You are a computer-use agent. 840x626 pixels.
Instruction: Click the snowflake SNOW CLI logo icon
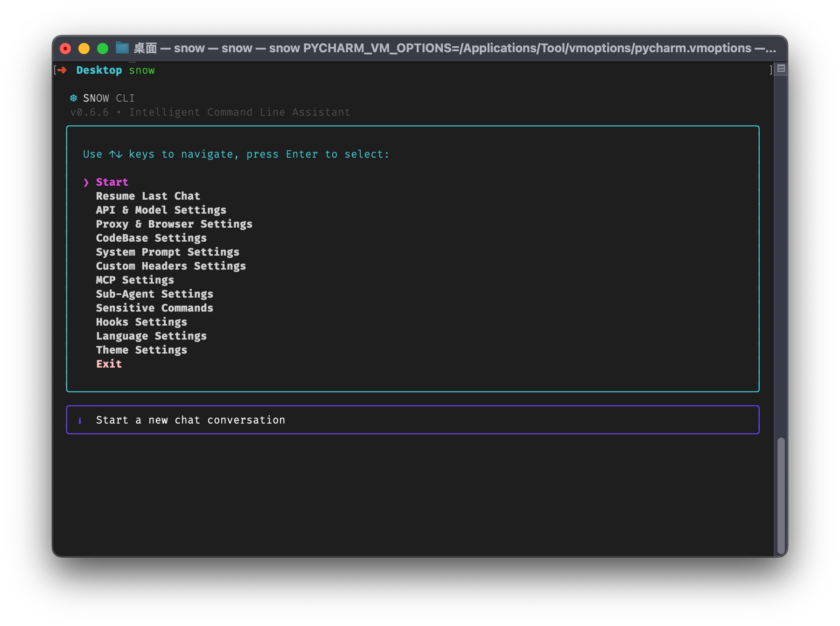[74, 98]
